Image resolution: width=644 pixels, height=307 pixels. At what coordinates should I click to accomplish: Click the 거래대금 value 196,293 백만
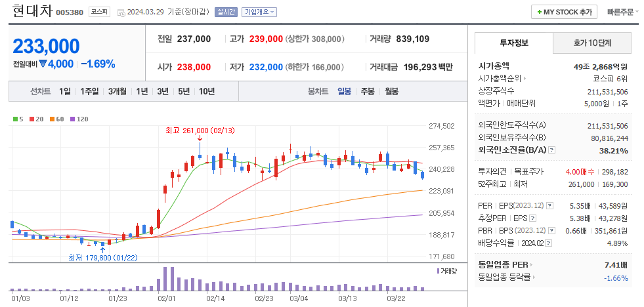click(428, 67)
